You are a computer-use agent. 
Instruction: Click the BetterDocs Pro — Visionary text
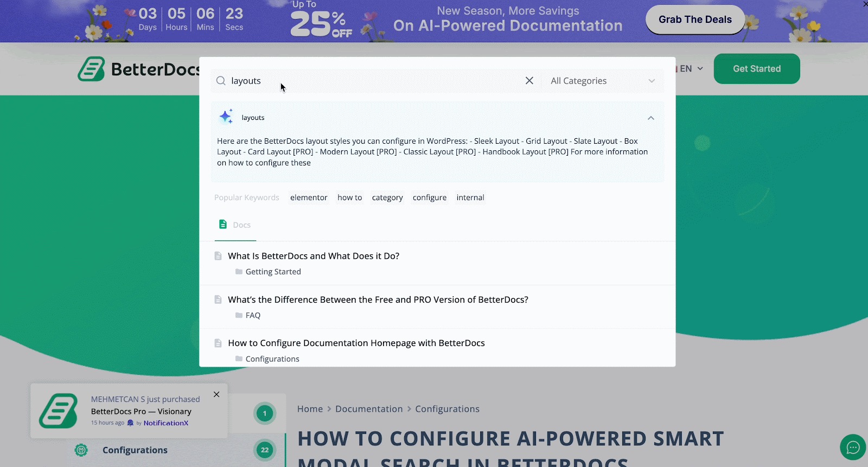point(141,412)
